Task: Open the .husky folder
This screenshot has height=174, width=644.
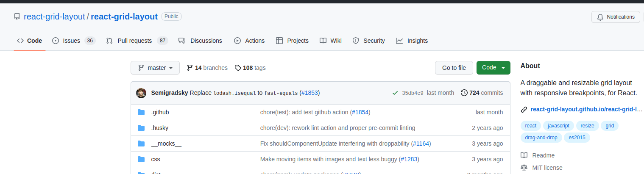Action: [160, 128]
